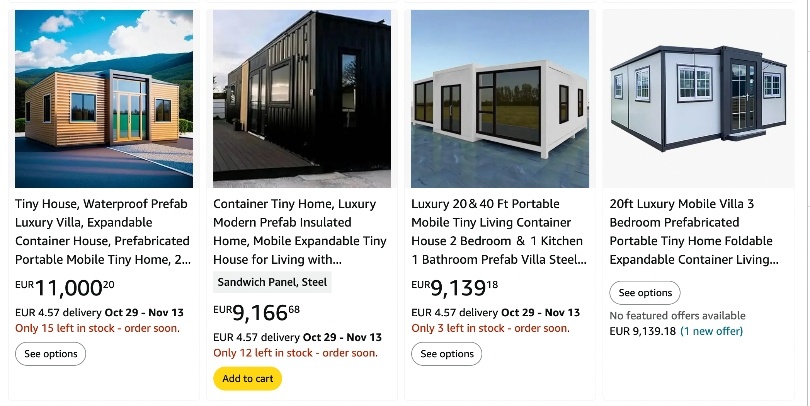
Task: Click 'Only 12 left in stock' notice
Action: pos(295,353)
